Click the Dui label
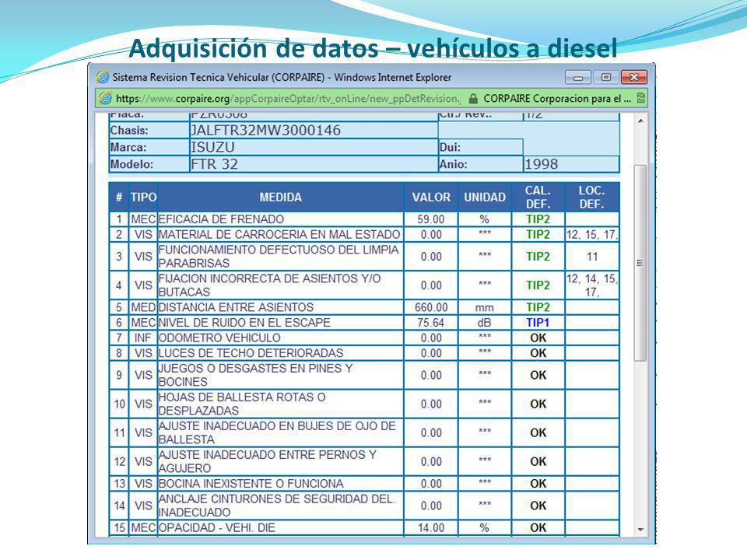747x560 pixels. (450, 147)
